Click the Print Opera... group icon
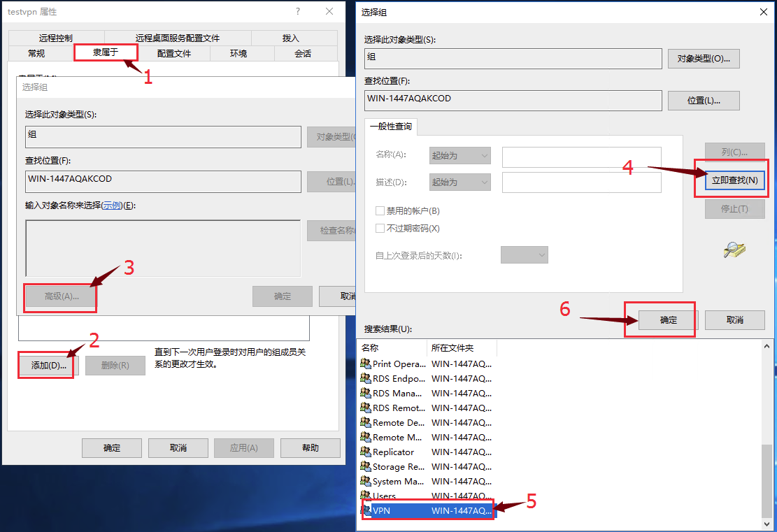 (366, 364)
